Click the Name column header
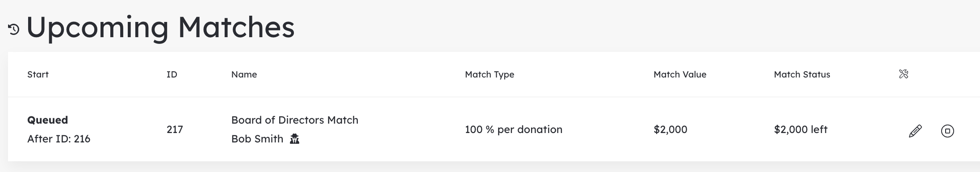The image size is (980, 172). 244,74
